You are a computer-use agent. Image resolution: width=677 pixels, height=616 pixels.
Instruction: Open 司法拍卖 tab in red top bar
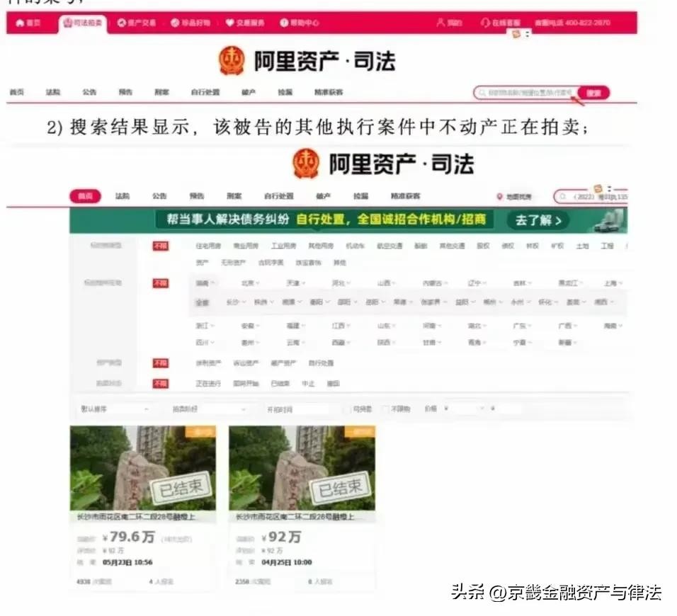83,23
